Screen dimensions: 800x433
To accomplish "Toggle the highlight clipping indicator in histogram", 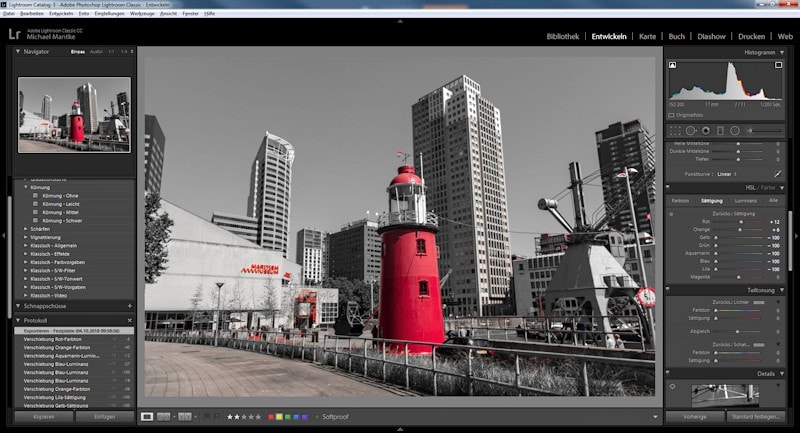I will tap(777, 66).
